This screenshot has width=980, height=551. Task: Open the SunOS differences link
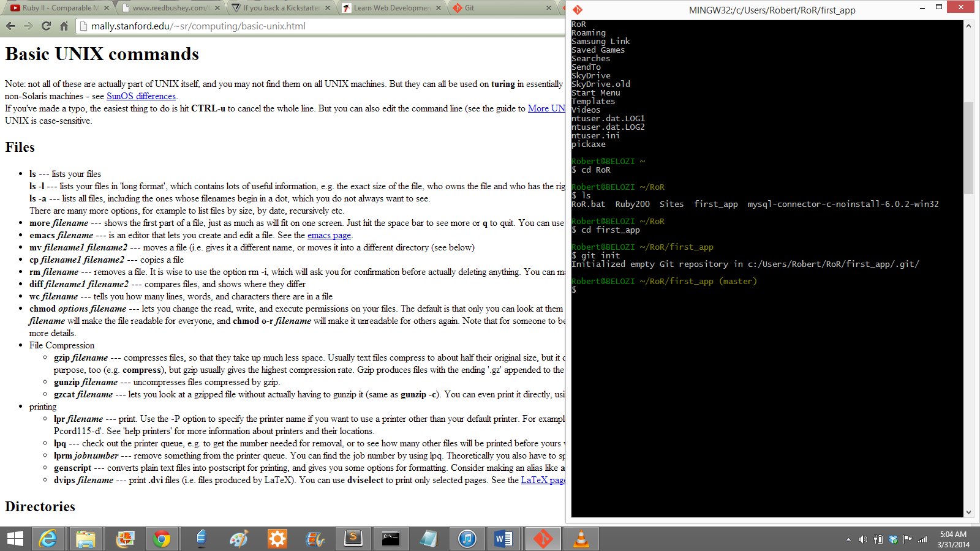(x=141, y=96)
